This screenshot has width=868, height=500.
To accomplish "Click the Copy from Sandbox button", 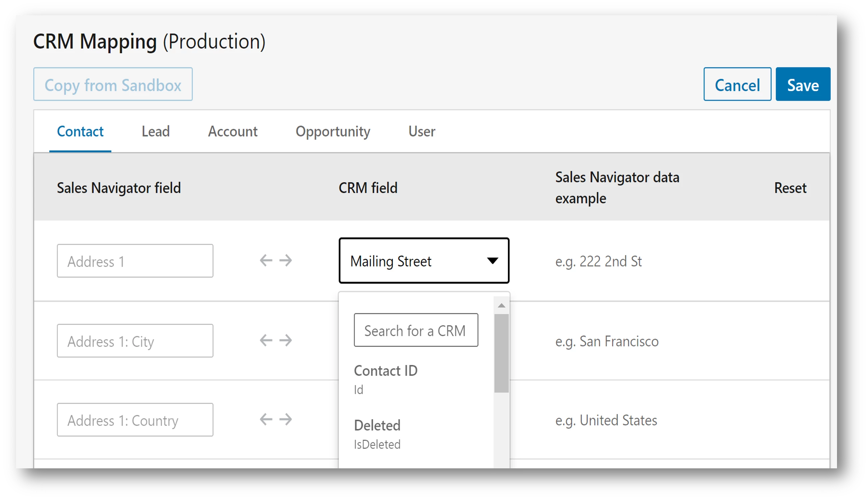I will (113, 84).
